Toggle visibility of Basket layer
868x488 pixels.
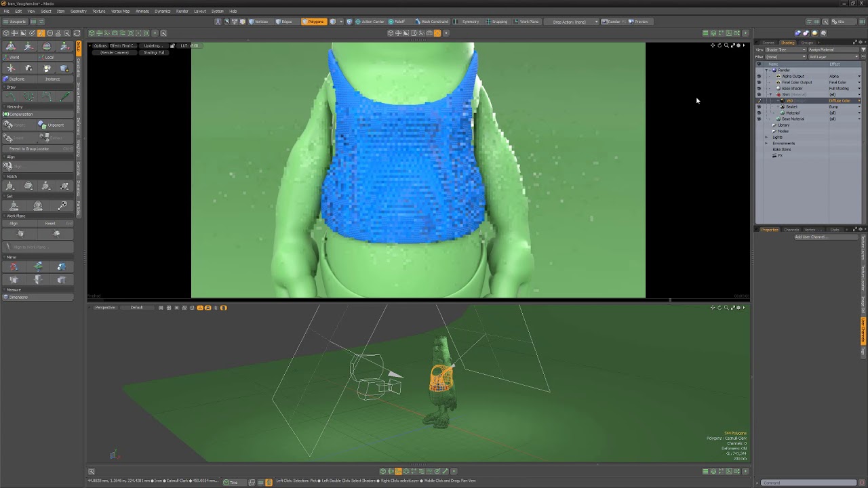[759, 106]
